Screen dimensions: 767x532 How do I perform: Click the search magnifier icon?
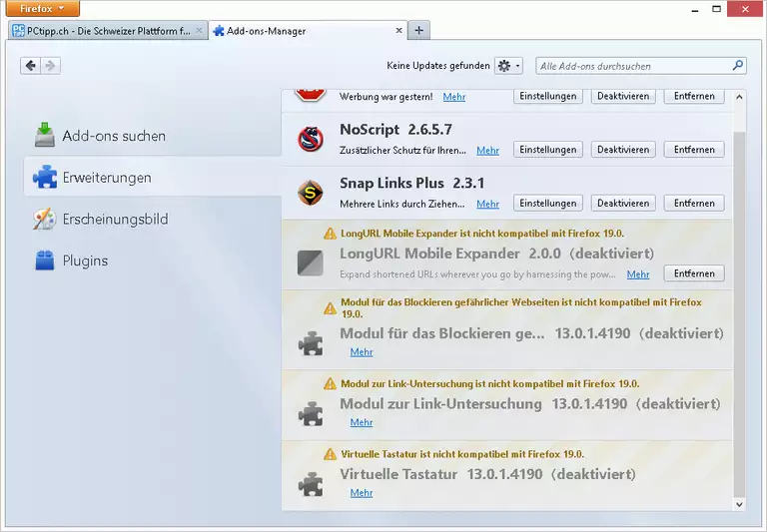click(738, 66)
